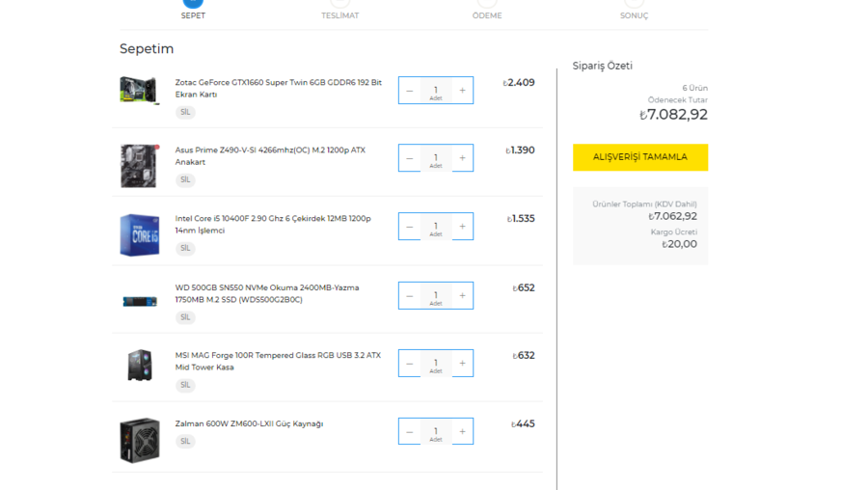Screen dimensions: 868x490
Task: Click SİL under Intel Core i5 processor
Action: [x=185, y=249]
